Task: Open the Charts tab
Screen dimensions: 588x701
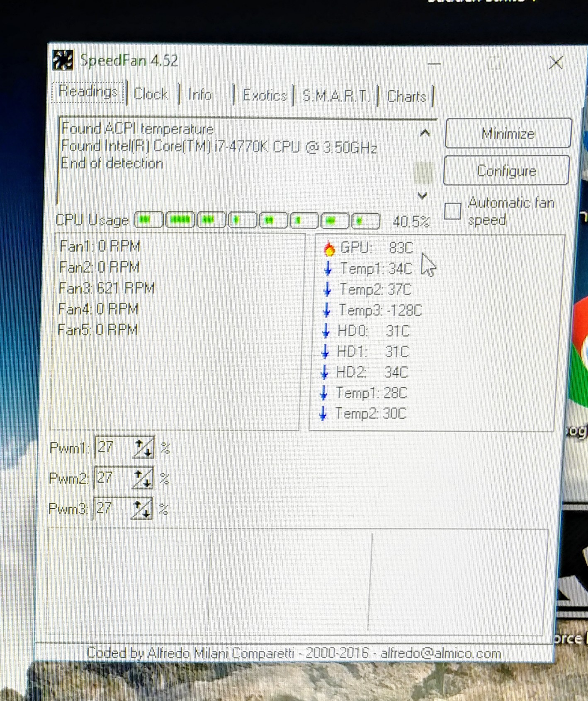Action: [406, 97]
